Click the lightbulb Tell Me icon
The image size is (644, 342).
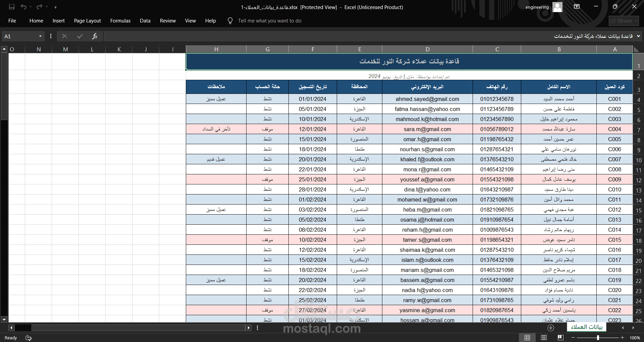click(x=230, y=21)
